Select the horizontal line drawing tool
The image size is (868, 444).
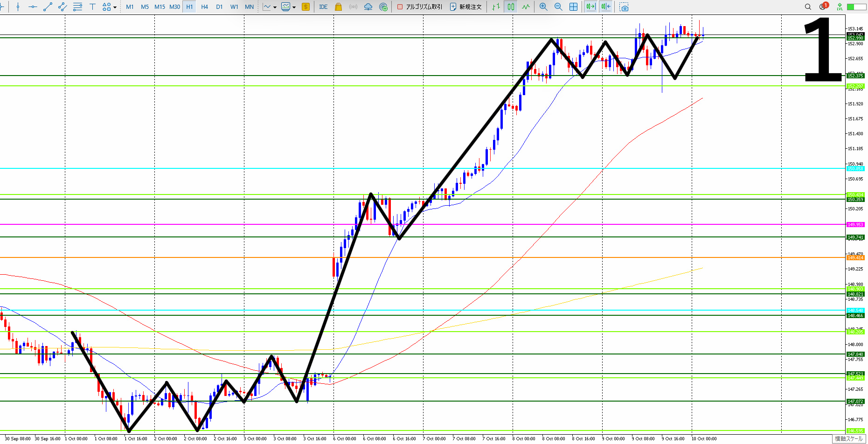[x=33, y=7]
